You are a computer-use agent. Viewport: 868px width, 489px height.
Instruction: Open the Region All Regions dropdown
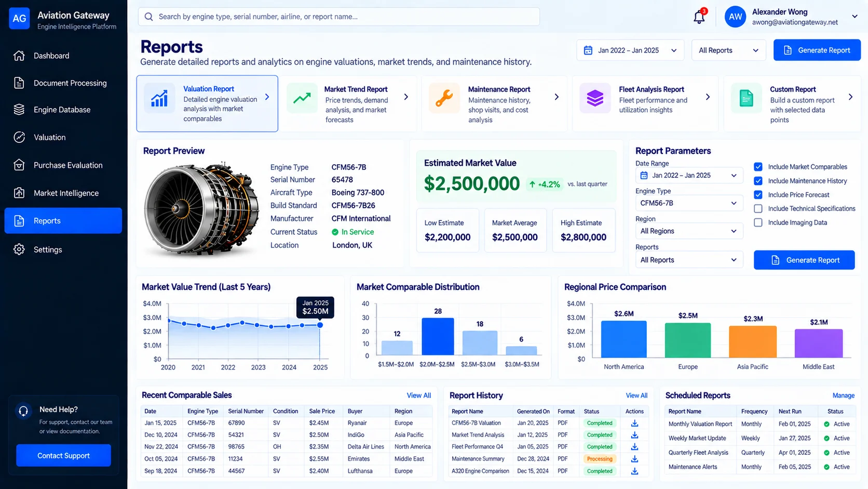point(689,231)
